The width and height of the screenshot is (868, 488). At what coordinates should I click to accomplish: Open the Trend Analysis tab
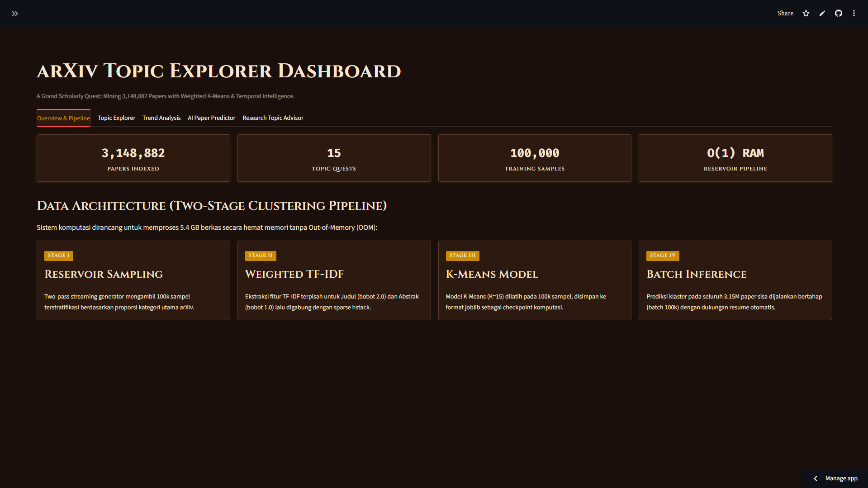click(x=161, y=118)
